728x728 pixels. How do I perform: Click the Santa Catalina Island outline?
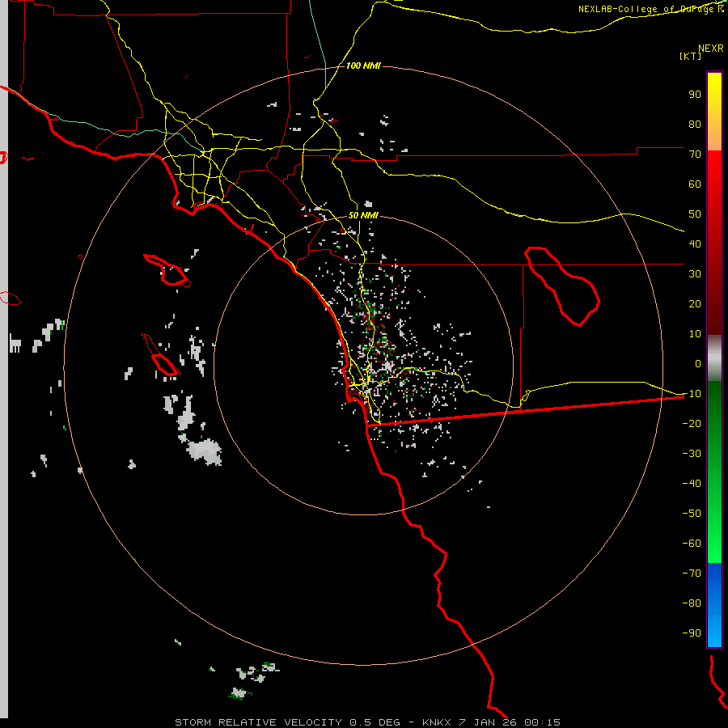167,270
